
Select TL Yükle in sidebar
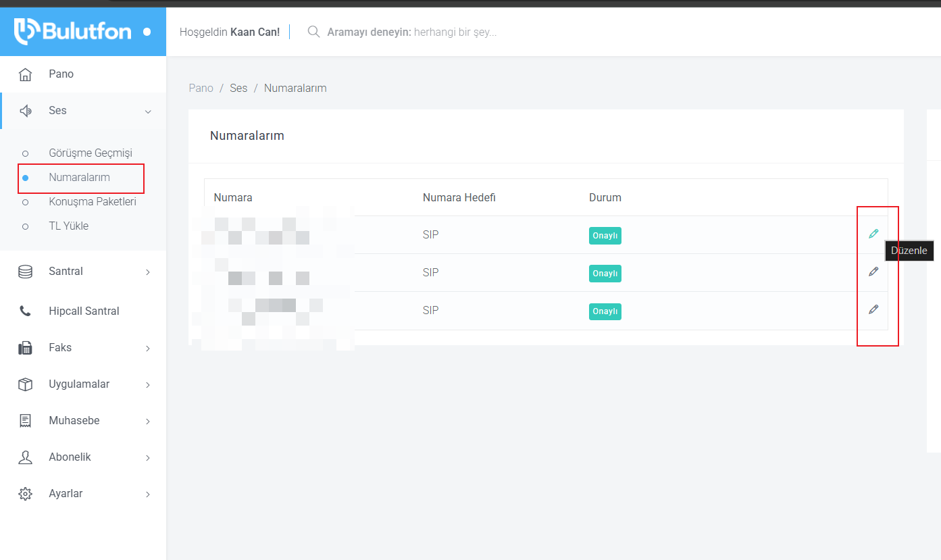click(x=68, y=226)
